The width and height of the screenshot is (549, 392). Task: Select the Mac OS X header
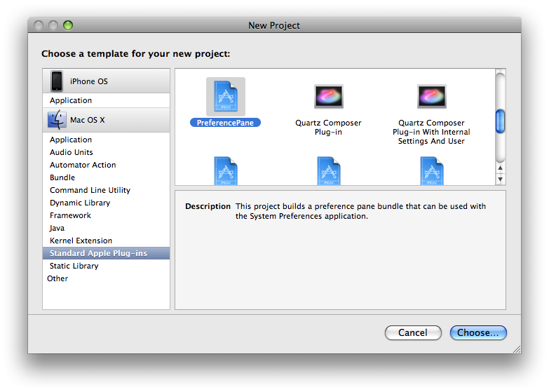(106, 120)
